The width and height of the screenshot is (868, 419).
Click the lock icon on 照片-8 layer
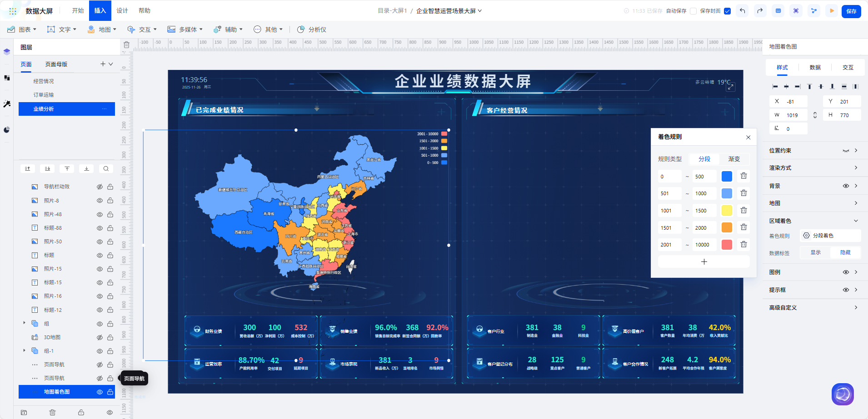click(110, 201)
